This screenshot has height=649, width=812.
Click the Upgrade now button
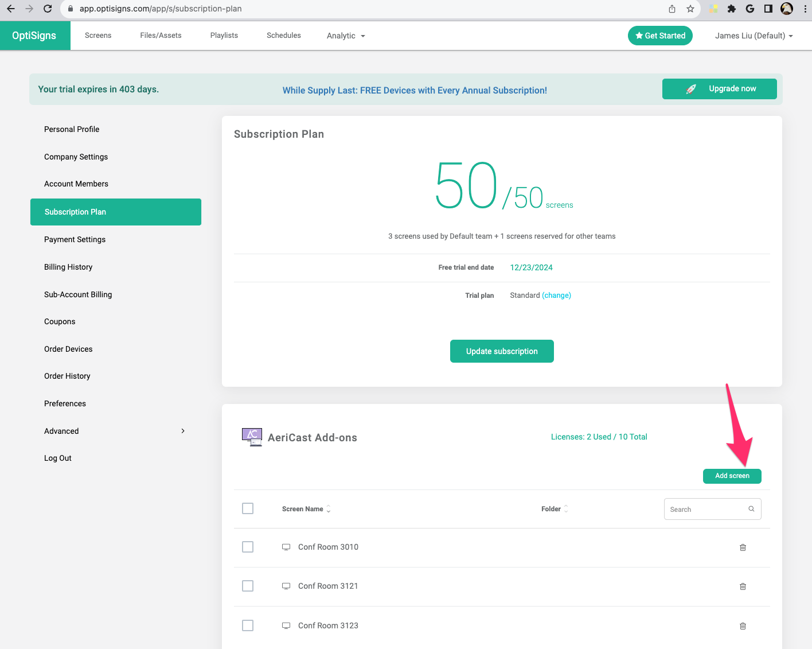(720, 89)
